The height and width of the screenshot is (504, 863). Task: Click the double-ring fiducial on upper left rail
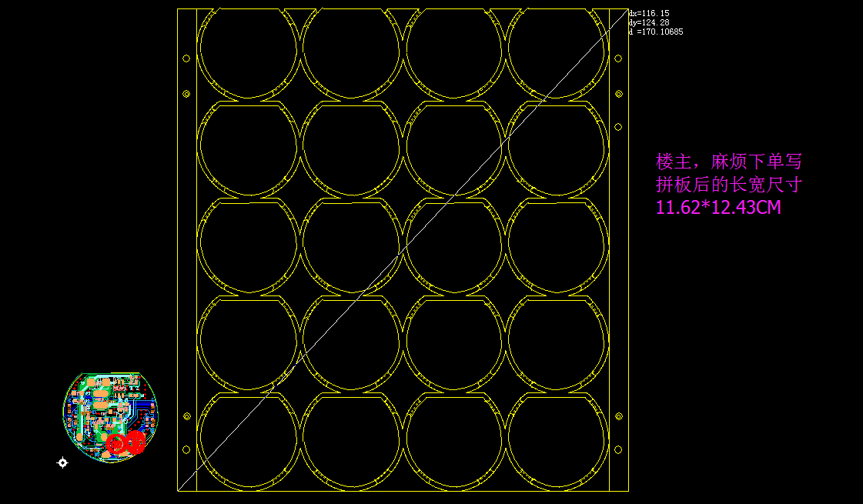tap(186, 94)
